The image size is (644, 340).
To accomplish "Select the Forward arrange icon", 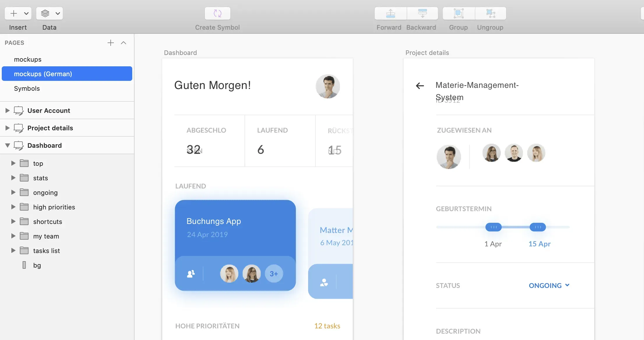I will (390, 13).
